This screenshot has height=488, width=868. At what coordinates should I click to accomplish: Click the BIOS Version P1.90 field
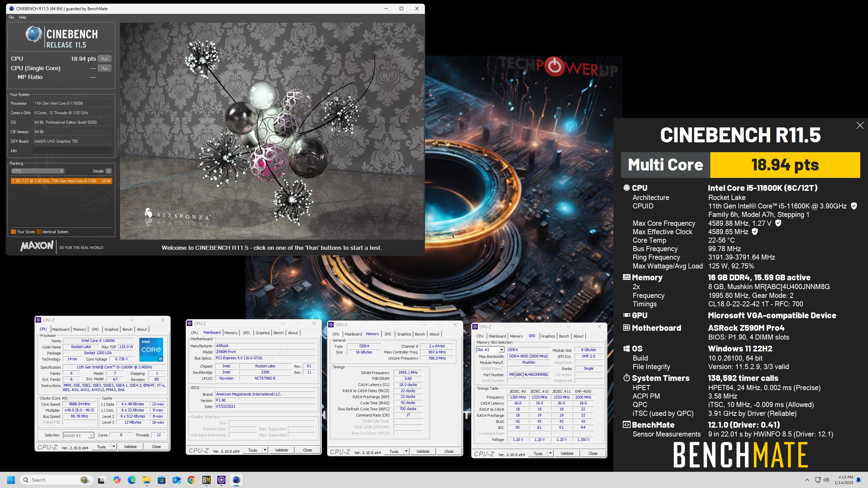click(265, 400)
